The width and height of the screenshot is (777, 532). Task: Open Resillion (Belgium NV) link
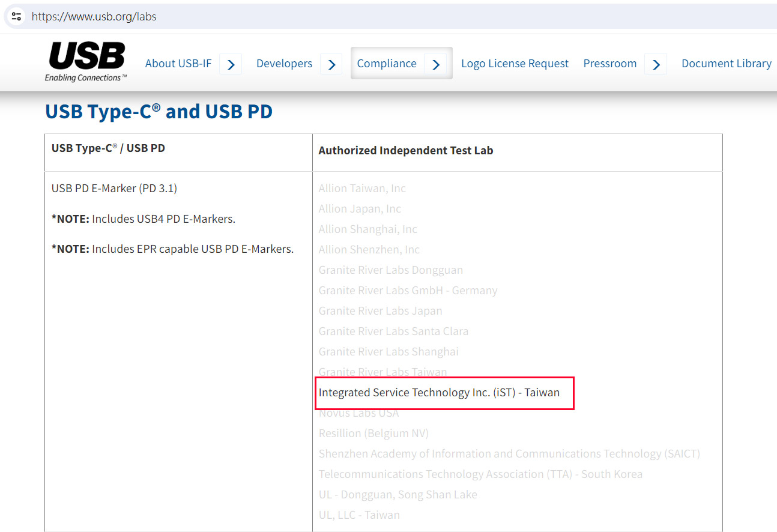[x=373, y=434]
